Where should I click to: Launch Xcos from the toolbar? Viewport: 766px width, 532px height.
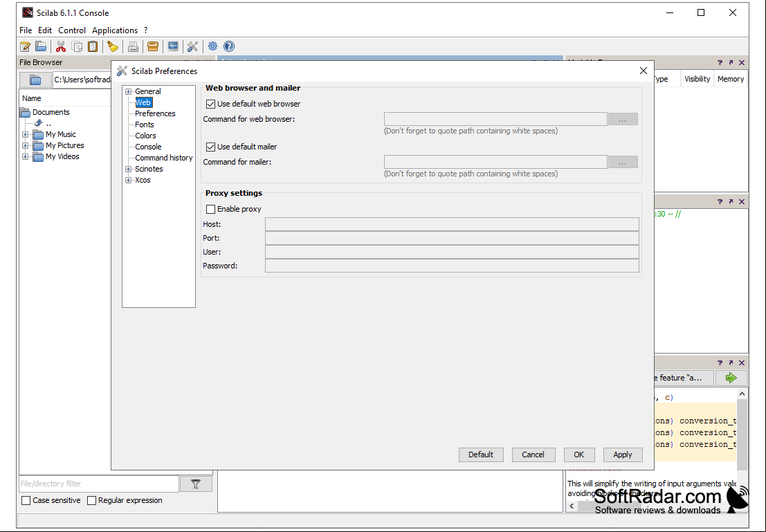[x=173, y=46]
